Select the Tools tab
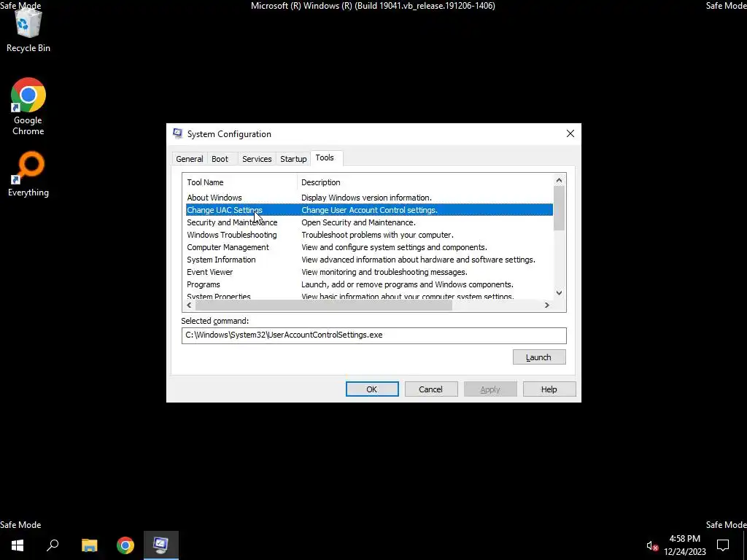The height and width of the screenshot is (560, 747). (325, 157)
